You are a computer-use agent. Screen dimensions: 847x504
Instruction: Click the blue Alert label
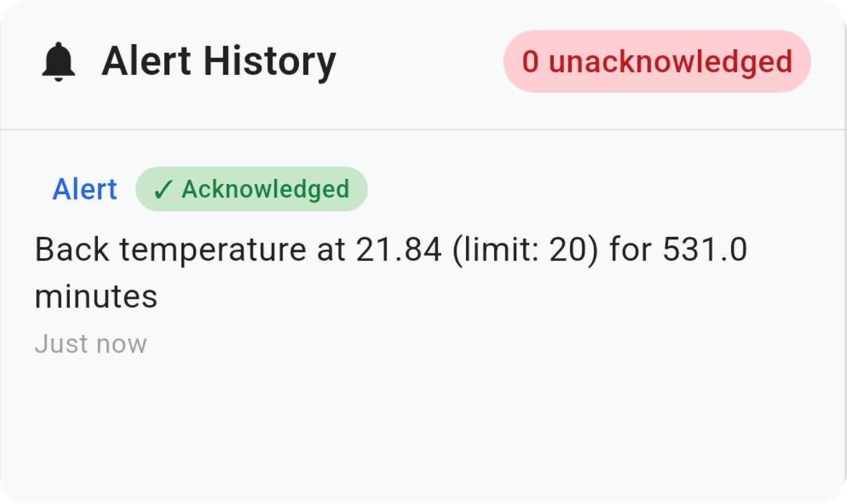pos(85,189)
